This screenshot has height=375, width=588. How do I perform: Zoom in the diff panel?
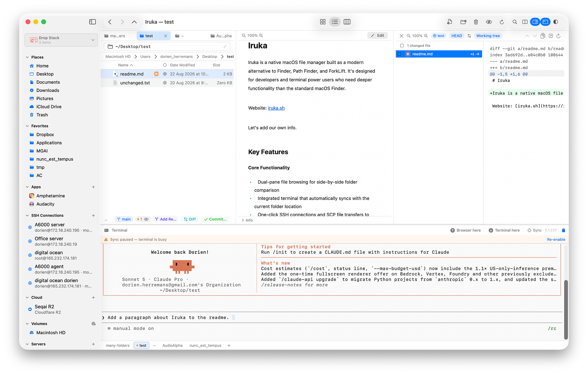pos(426,36)
